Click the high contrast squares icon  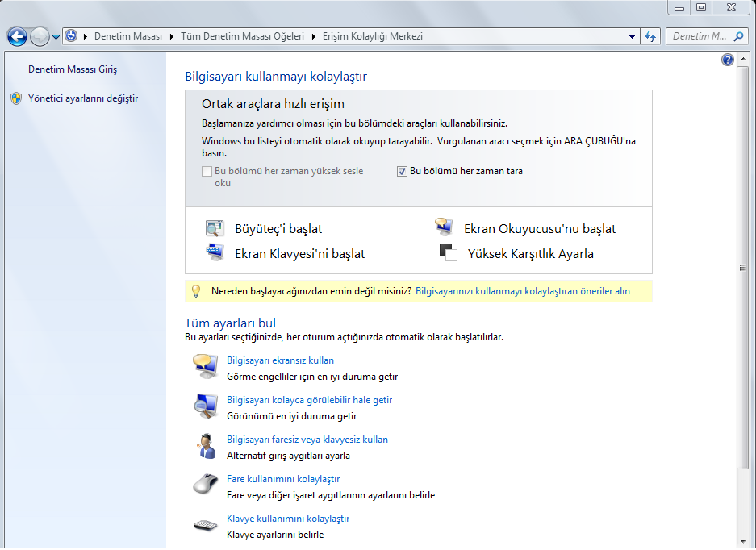(x=448, y=252)
